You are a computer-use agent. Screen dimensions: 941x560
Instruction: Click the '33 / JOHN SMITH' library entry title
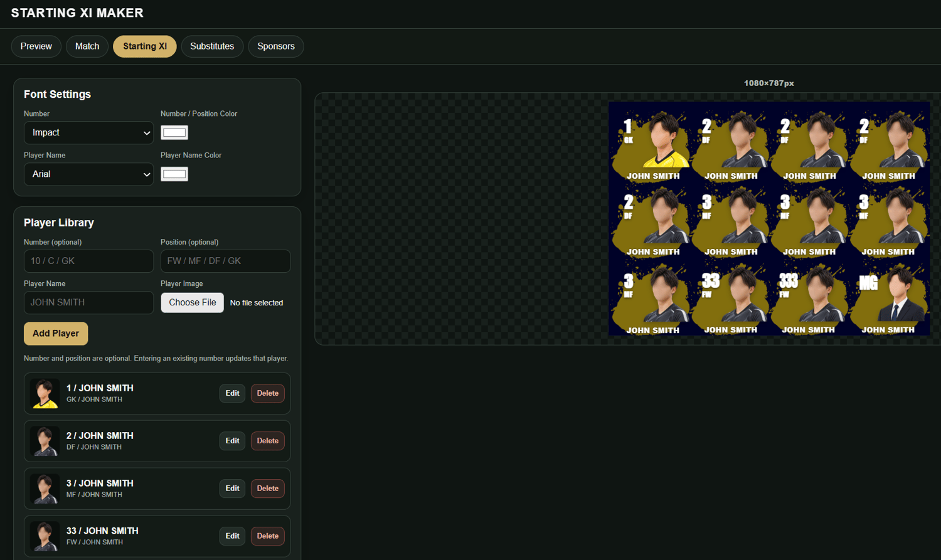[102, 531]
